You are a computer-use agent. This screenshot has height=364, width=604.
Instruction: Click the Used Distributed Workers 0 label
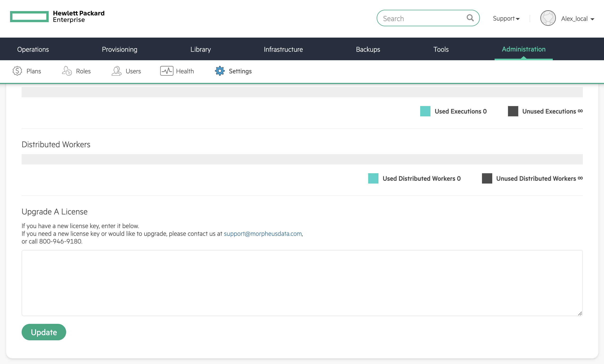click(x=422, y=178)
